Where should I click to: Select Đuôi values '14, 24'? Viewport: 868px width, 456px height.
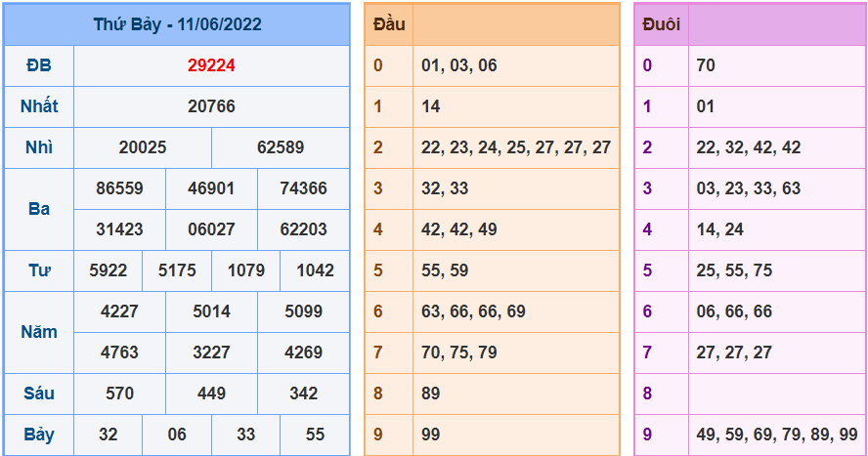point(719,229)
